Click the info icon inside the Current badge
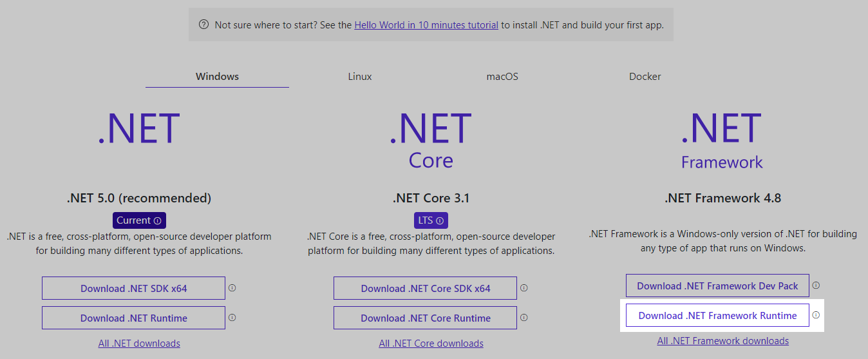The width and height of the screenshot is (868, 359). click(x=157, y=220)
